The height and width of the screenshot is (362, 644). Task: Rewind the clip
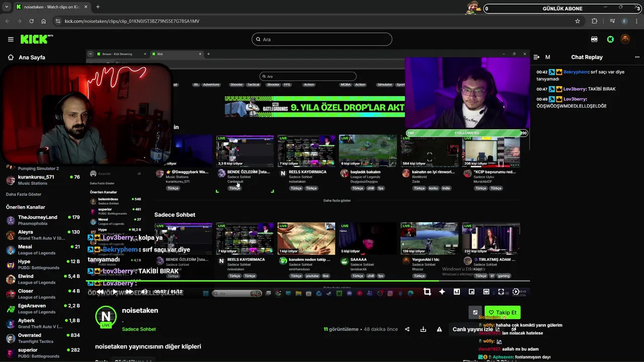100,292
